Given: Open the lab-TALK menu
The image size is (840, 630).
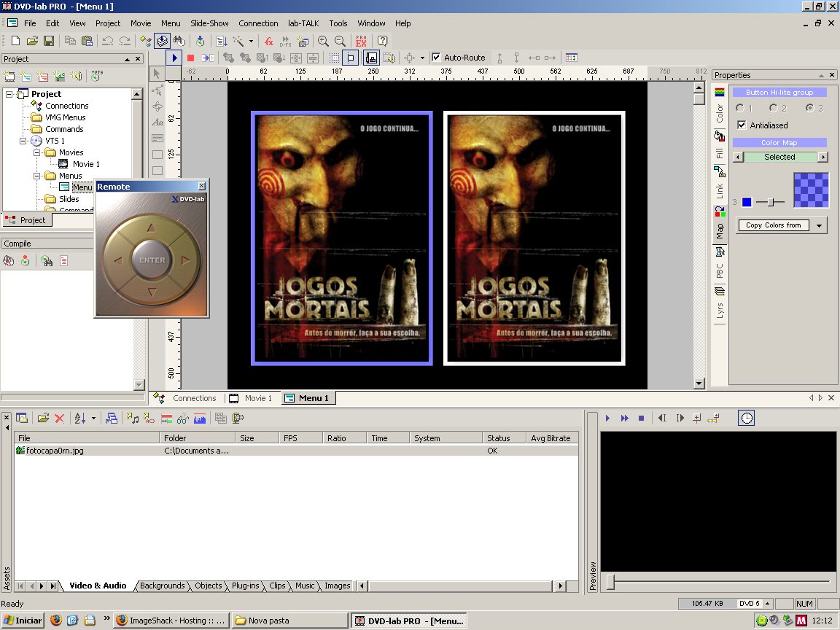Looking at the screenshot, I should click(303, 23).
